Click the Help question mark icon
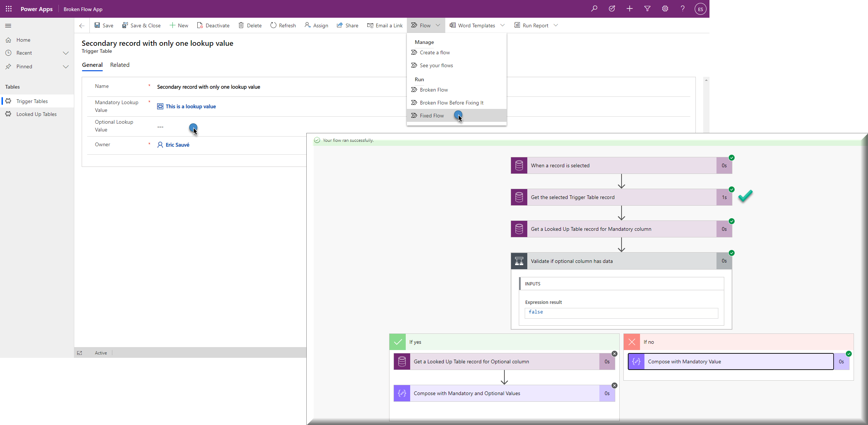Image resolution: width=868 pixels, height=425 pixels. [683, 8]
